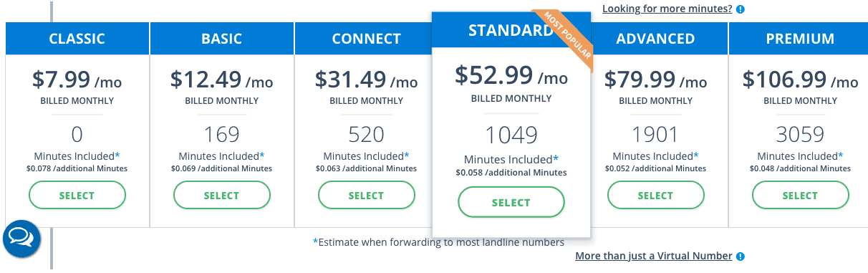Select the Basic plan
868x273 pixels.
pos(222,196)
